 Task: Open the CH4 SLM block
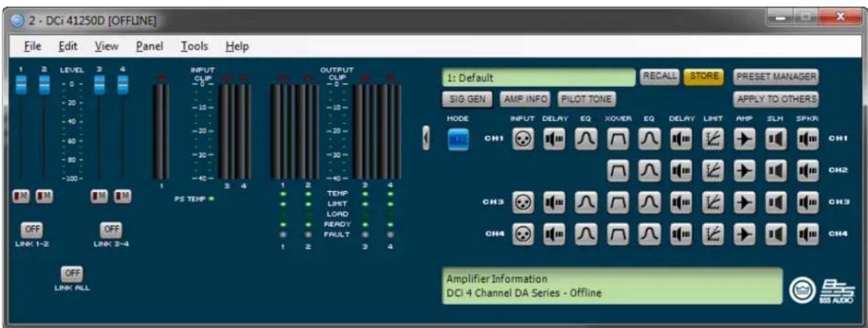[775, 234]
